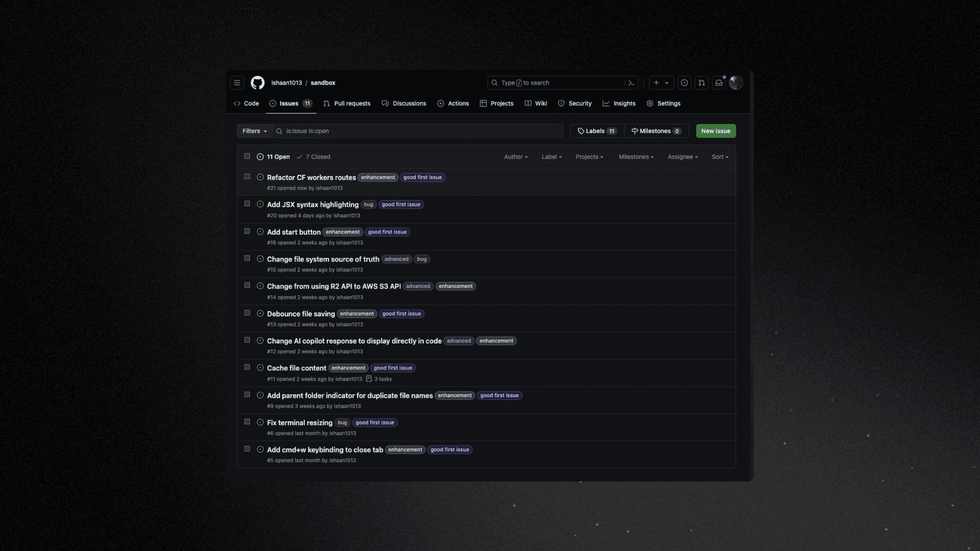
Task: Click the Milestones icon
Action: (x=635, y=130)
